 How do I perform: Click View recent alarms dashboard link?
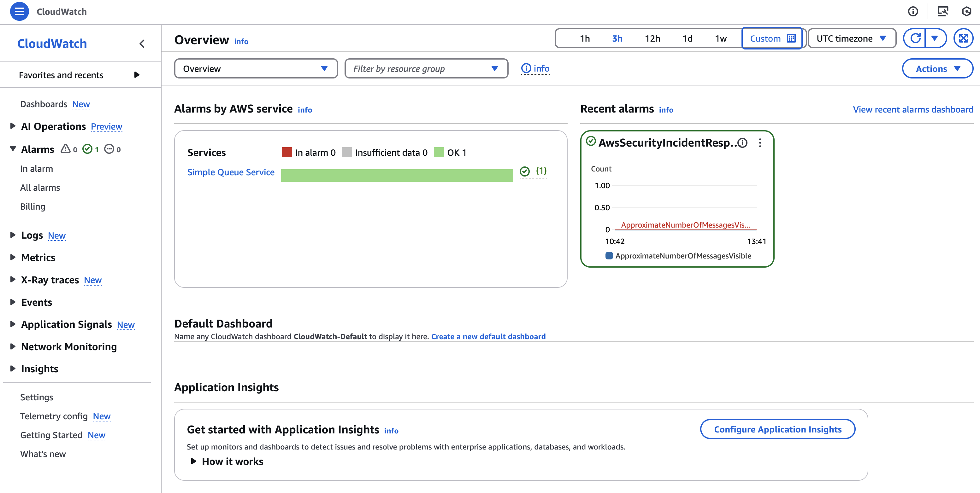click(913, 109)
